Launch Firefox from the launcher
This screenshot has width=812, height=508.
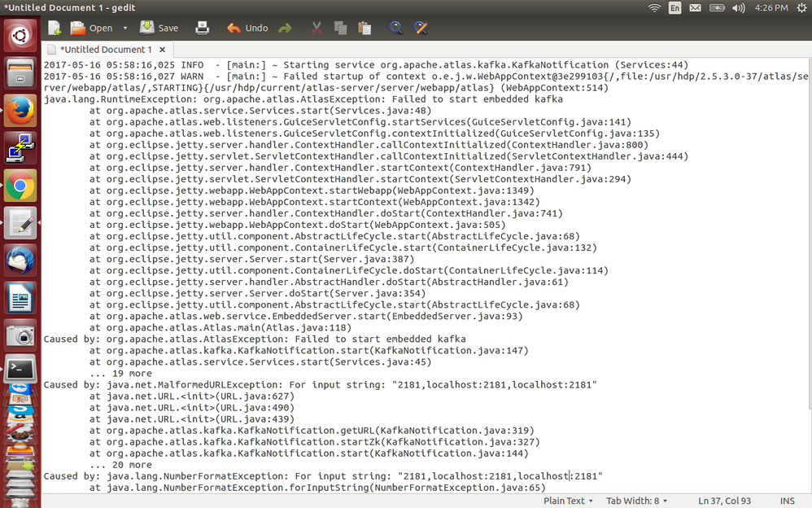tap(20, 111)
